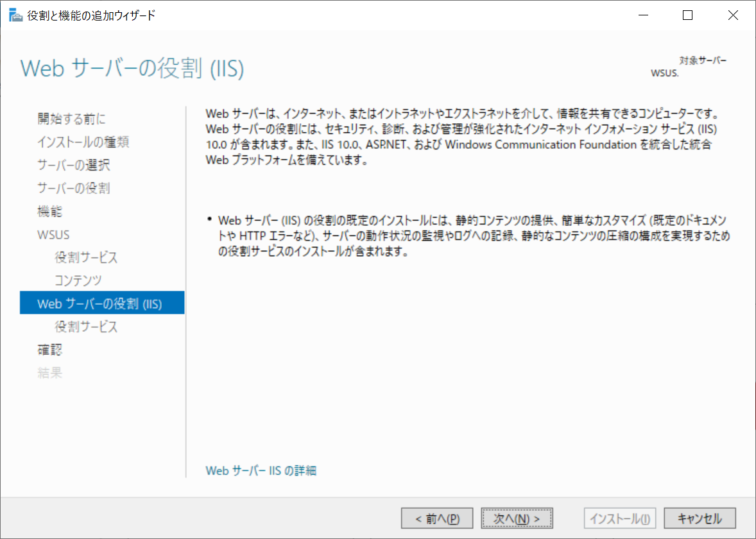Viewport: 756px width, 539px height.
Task: Minimize the wizard window
Action: pyautogui.click(x=643, y=15)
